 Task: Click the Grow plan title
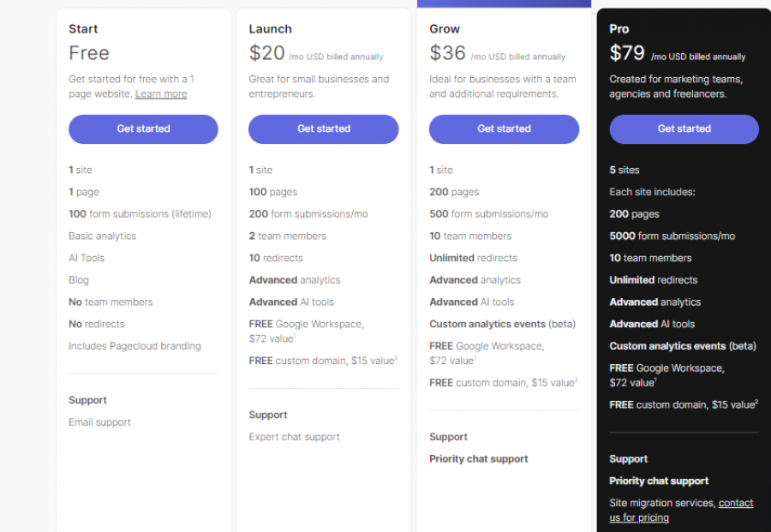(x=445, y=29)
